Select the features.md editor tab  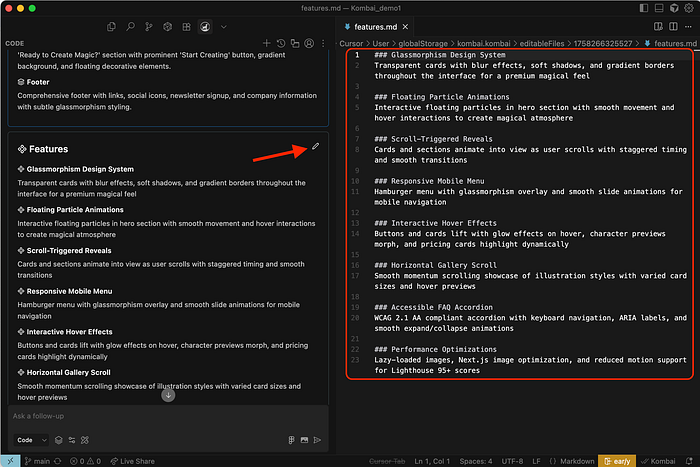382,27
